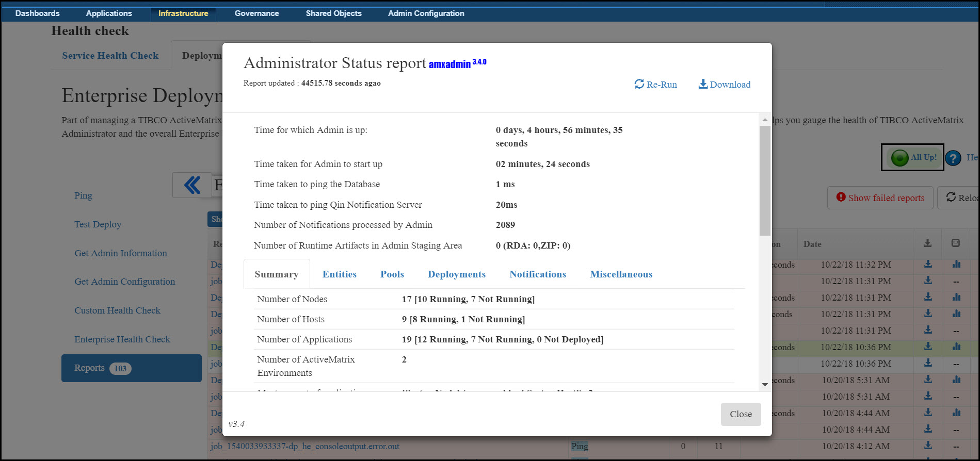980x461 pixels.
Task: Open job_1540033933337-dp_he_consoleoutput.error.out link
Action: (x=304, y=446)
